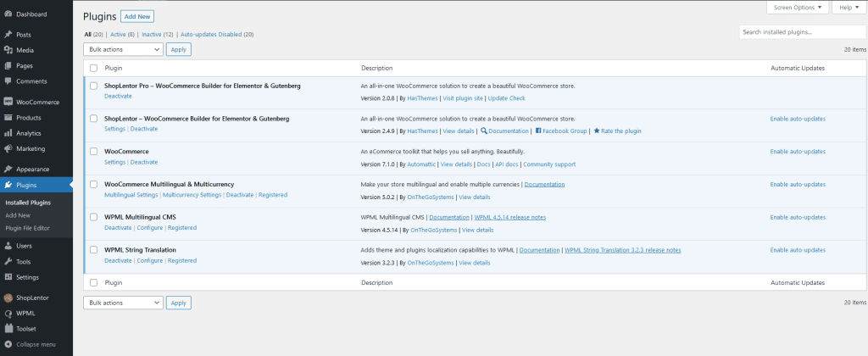Filter by Auto-updates Disabled

click(x=211, y=34)
